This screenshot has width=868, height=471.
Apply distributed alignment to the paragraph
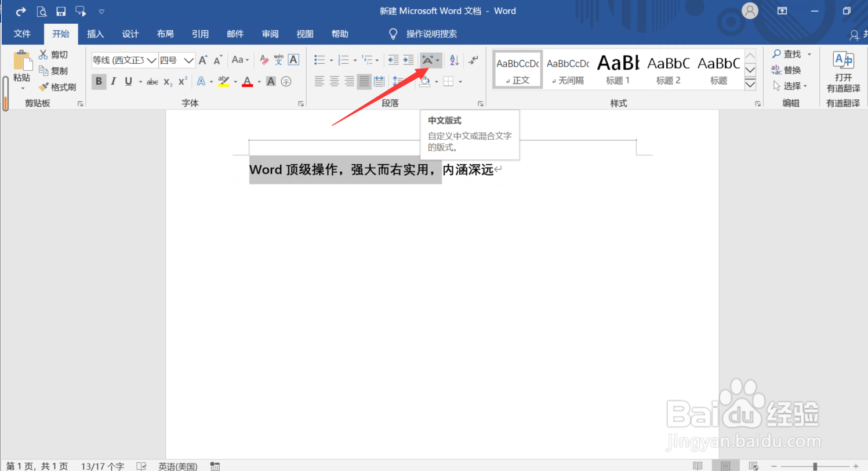379,82
